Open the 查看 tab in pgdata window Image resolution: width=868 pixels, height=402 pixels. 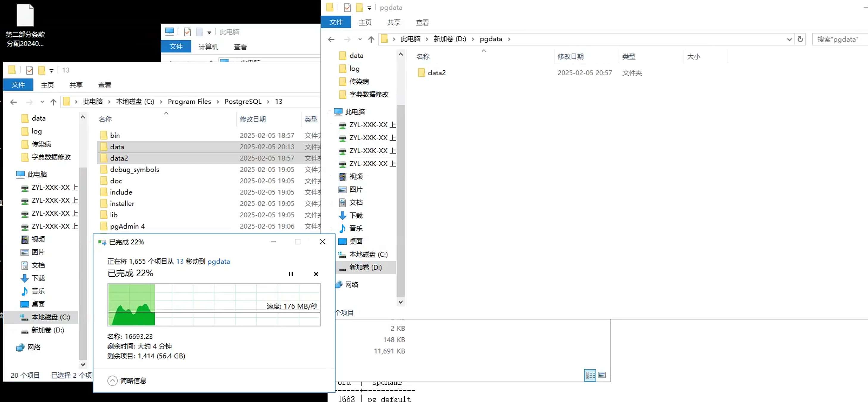[x=422, y=23]
